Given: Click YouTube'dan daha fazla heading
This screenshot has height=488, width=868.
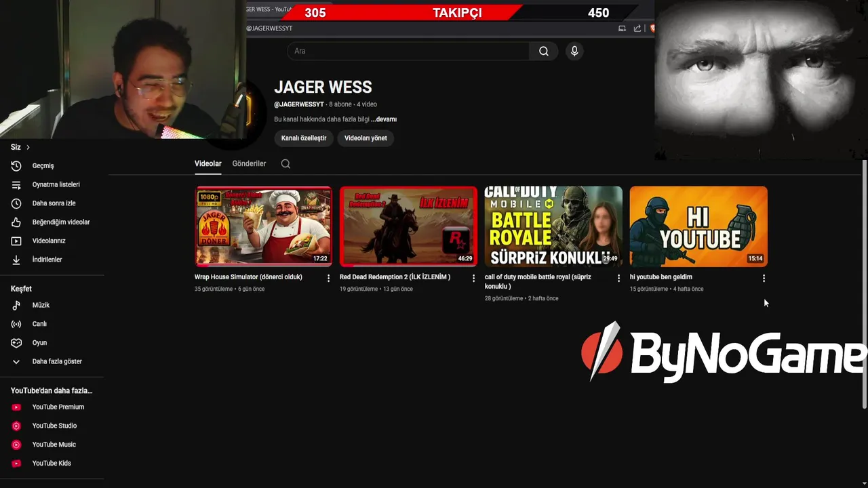Looking at the screenshot, I should click(x=52, y=390).
